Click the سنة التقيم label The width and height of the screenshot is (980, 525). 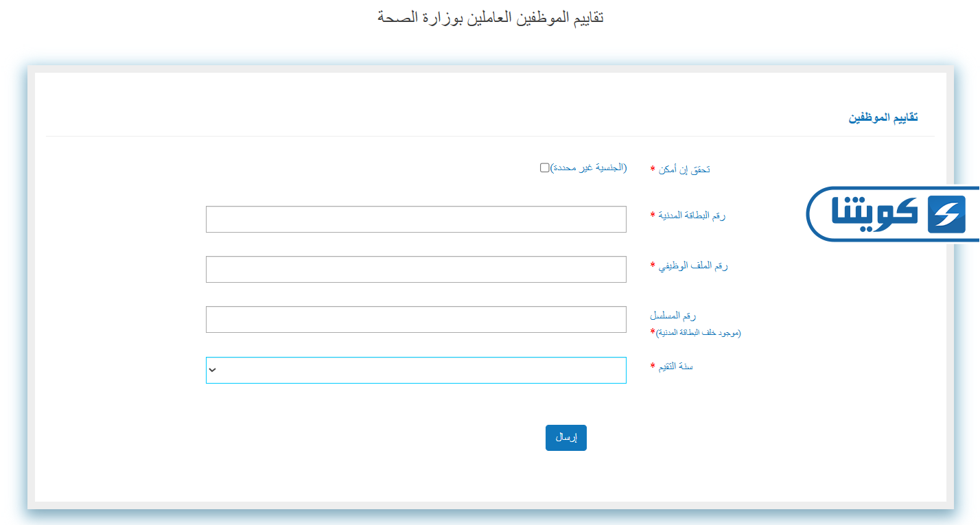click(x=676, y=366)
